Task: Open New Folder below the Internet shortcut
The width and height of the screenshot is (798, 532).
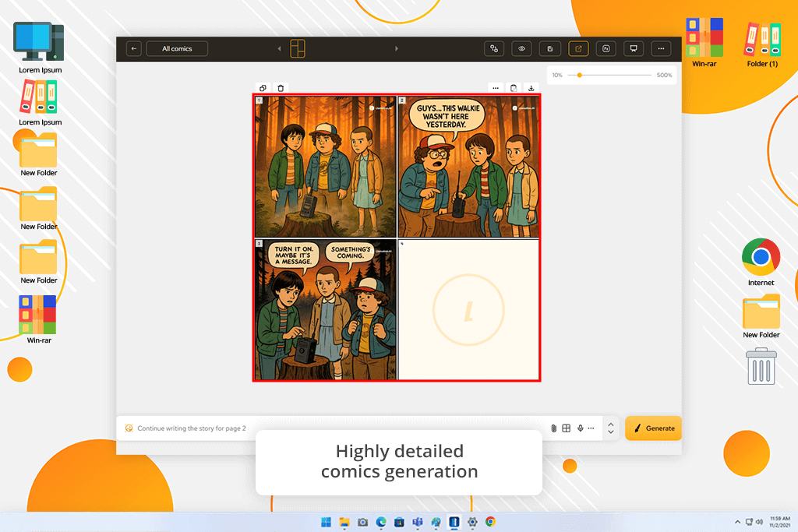Action: [x=761, y=316]
